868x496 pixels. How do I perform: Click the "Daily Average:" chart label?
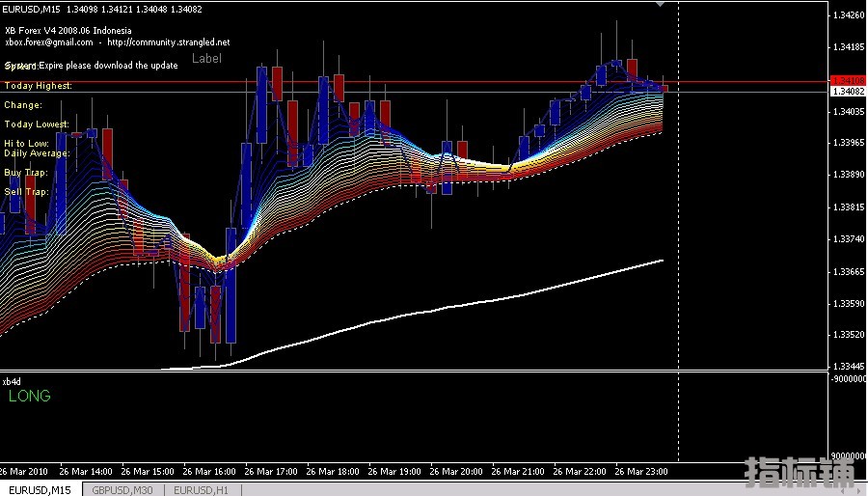point(37,152)
